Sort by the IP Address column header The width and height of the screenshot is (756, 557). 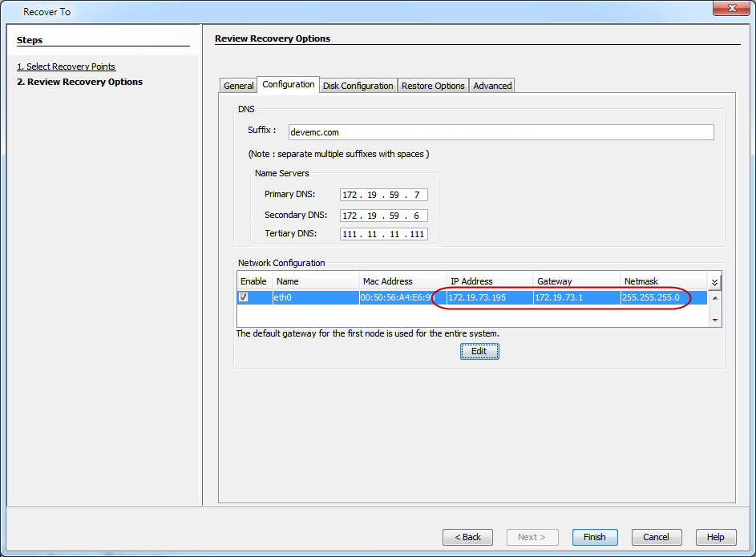click(489, 281)
